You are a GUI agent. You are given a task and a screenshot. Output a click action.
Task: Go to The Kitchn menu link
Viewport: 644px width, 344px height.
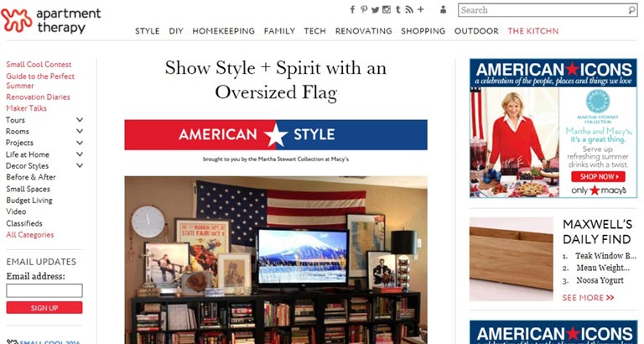532,31
